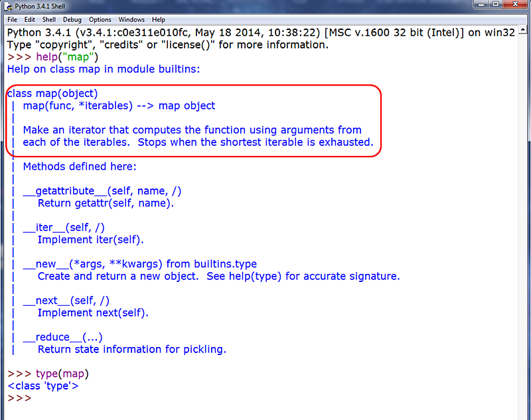Click the IDLE application icon in title bar
The height and width of the screenshot is (420, 531).
[x=8, y=6]
